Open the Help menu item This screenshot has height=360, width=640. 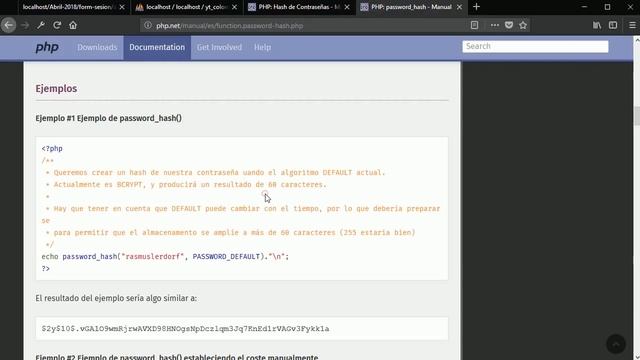[262, 47]
